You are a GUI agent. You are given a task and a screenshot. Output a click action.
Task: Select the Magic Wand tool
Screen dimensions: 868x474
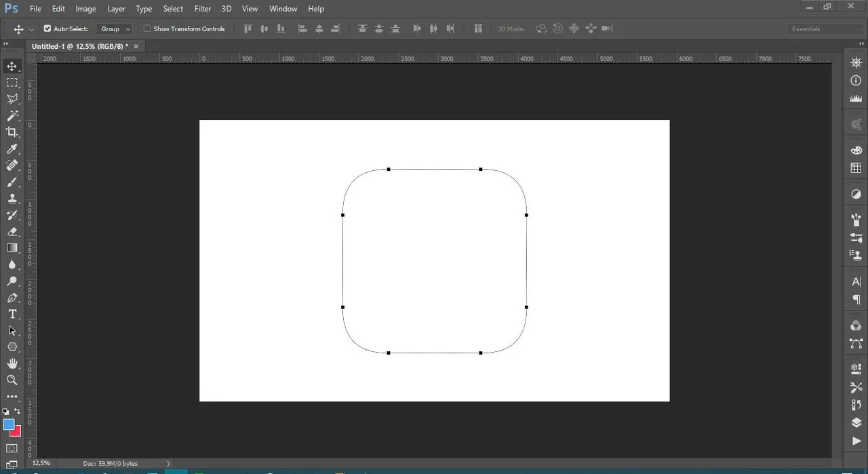12,116
